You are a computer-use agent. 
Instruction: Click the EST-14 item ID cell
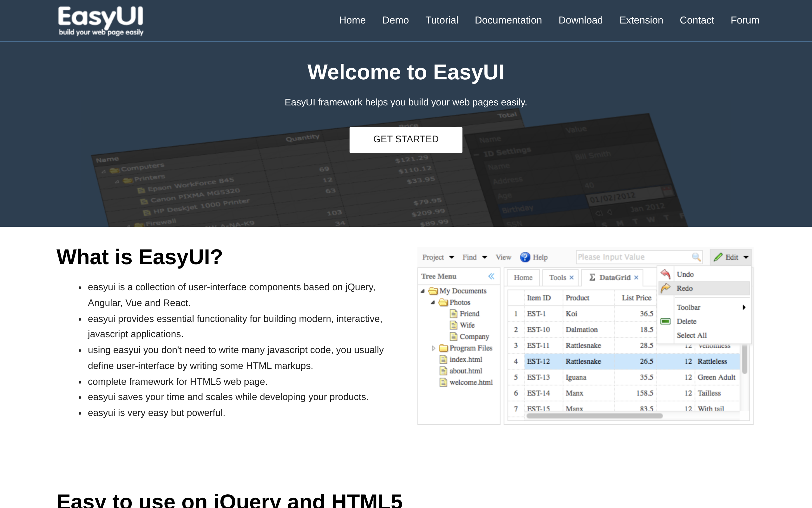point(544,393)
